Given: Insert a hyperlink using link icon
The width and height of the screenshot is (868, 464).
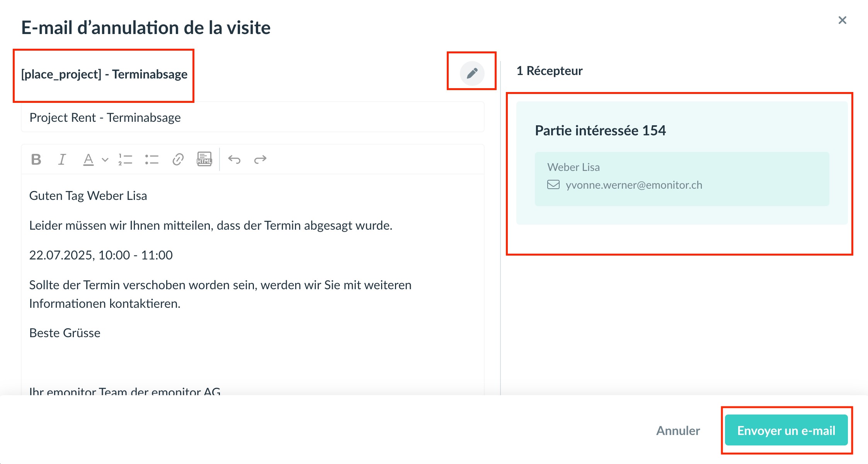Looking at the screenshot, I should pyautogui.click(x=178, y=159).
